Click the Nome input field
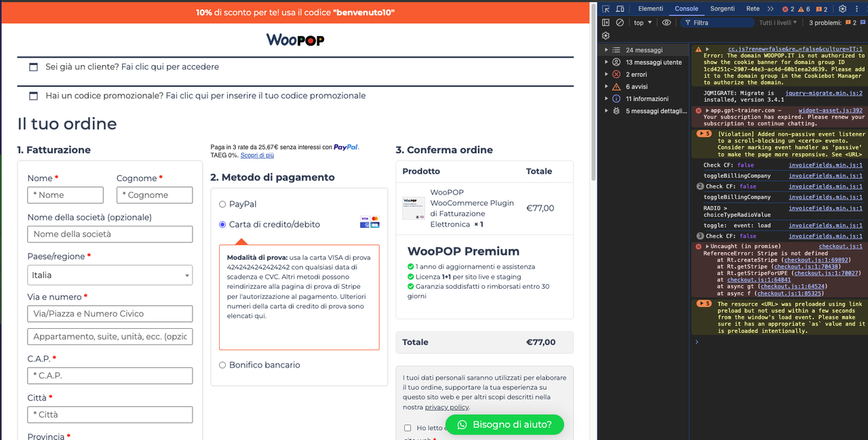 coord(65,195)
